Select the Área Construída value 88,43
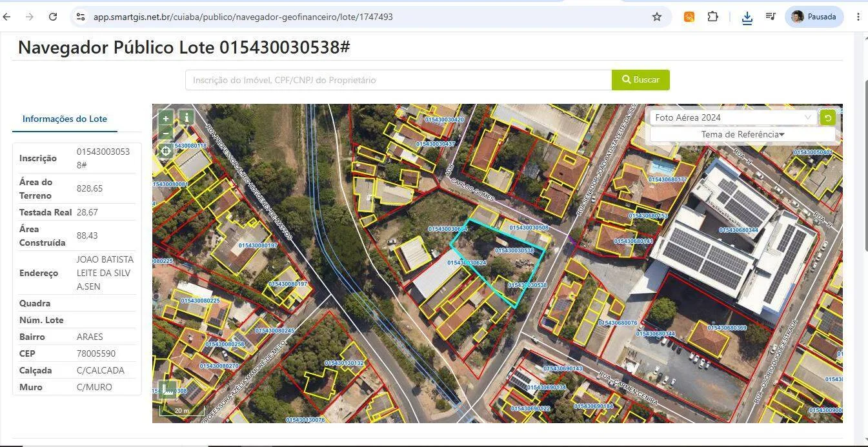This screenshot has height=447, width=868. (87, 235)
